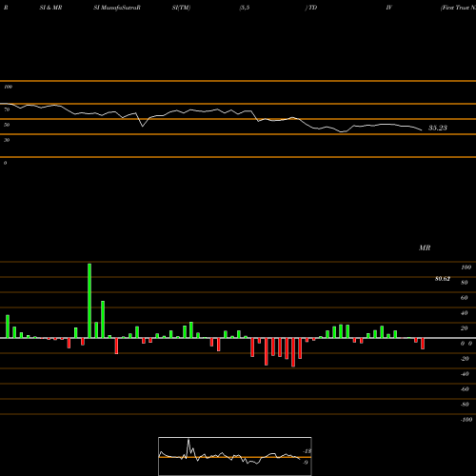Open the mini line chart thumbnail
The width and height of the screenshot is (476, 476).
235,456
